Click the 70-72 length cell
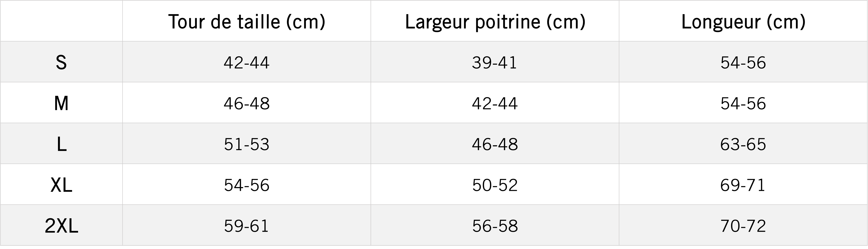 tap(743, 226)
